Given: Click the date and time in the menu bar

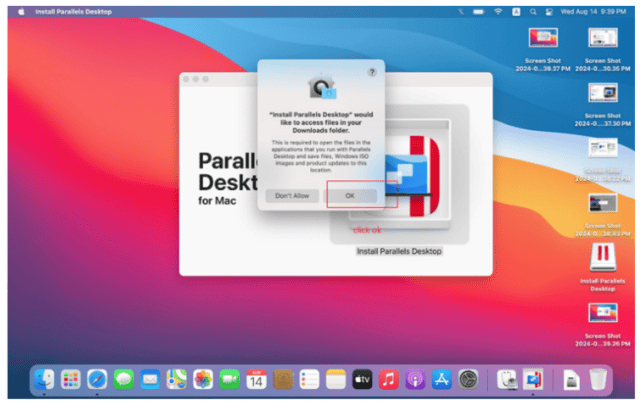Looking at the screenshot, I should pos(593,12).
